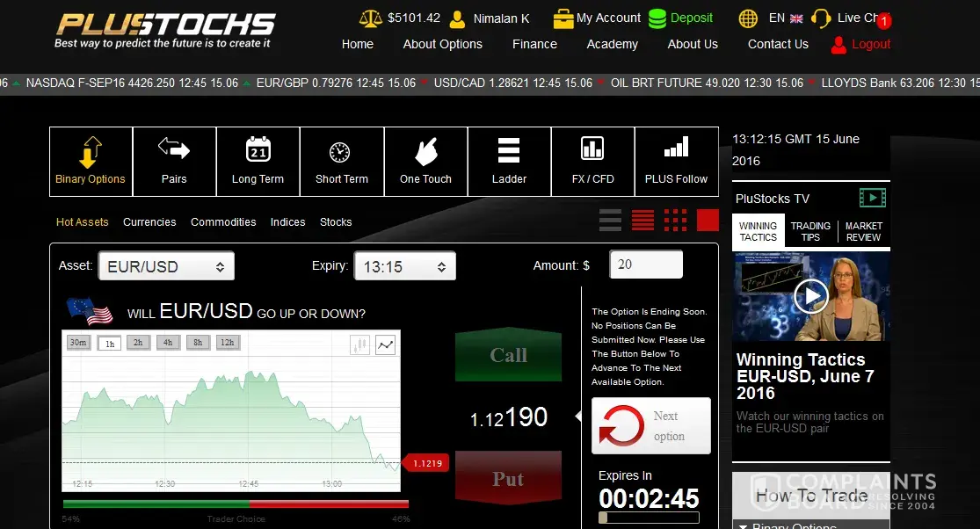
Task: Click the Expires In countdown progress bar
Action: (649, 518)
